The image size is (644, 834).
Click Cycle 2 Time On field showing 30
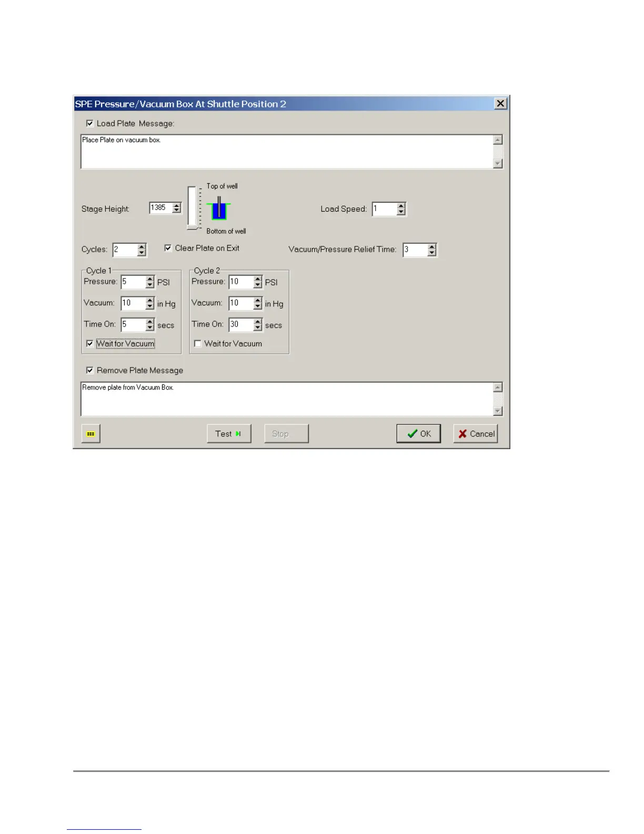[241, 325]
